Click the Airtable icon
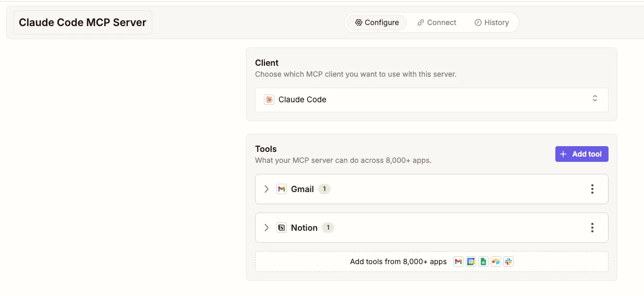The width and height of the screenshot is (644, 296). tap(496, 262)
